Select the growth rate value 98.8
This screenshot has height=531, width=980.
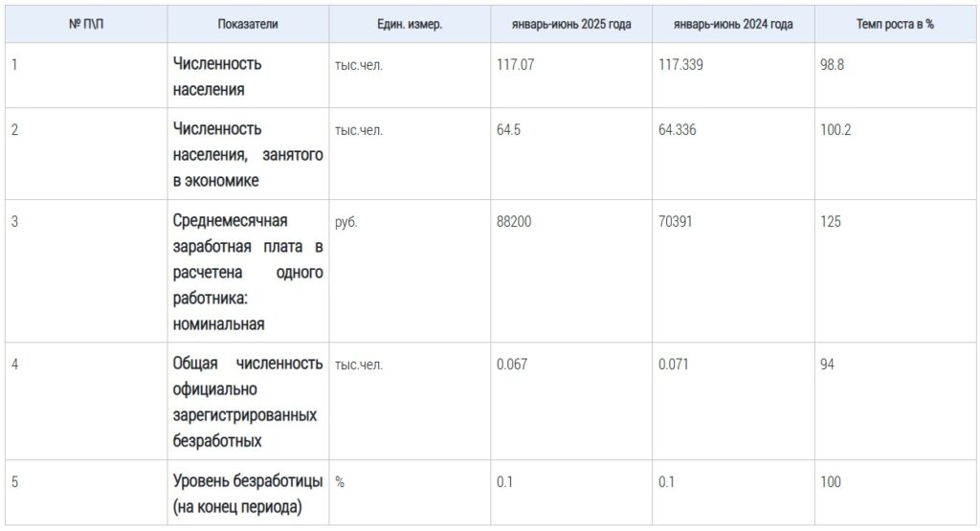(x=833, y=65)
